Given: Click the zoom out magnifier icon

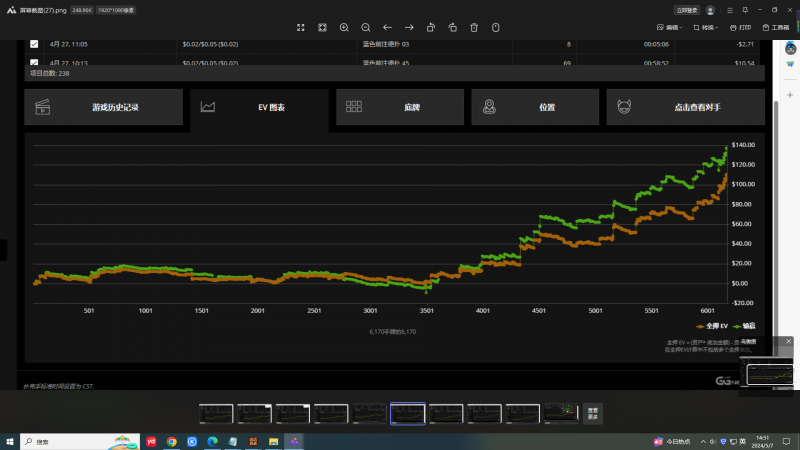Looking at the screenshot, I should pyautogui.click(x=365, y=27).
